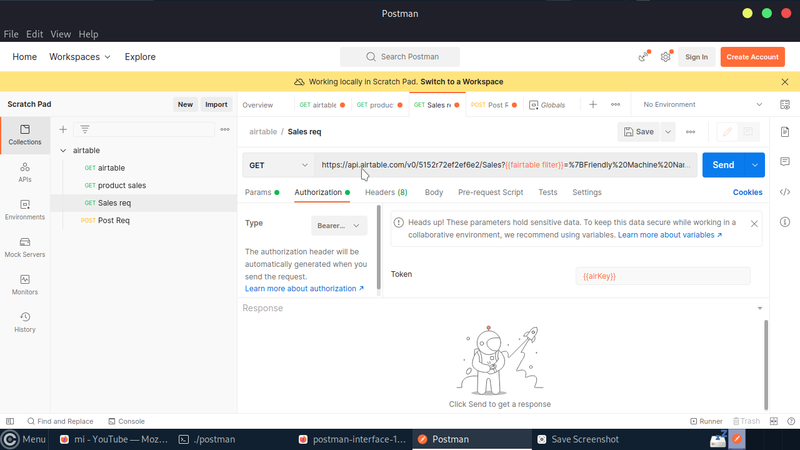Screen dimensions: 800x450
Task: Click the Search Postman field
Action: (x=400, y=57)
